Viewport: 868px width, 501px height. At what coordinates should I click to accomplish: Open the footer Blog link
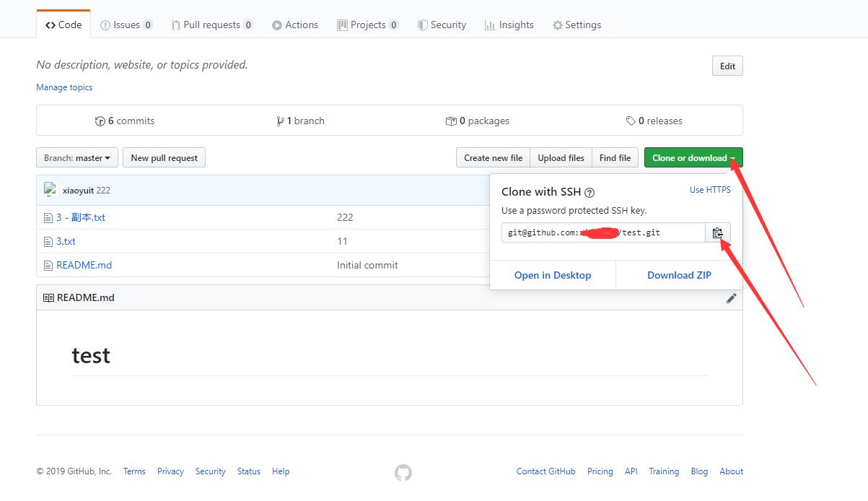[x=699, y=471]
